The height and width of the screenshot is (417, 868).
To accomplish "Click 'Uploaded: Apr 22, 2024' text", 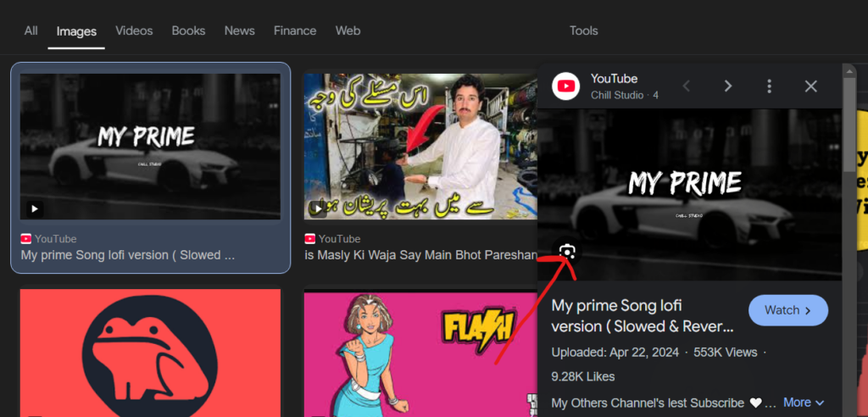I will coord(615,353).
